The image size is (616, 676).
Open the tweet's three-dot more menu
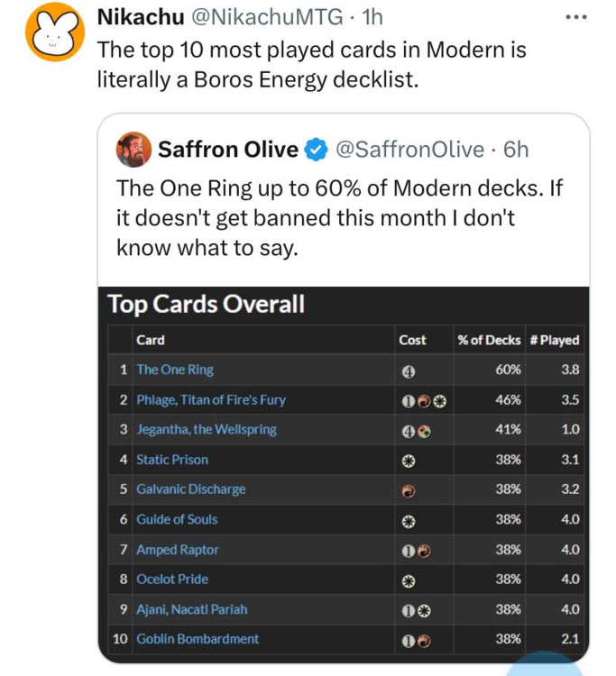(575, 18)
